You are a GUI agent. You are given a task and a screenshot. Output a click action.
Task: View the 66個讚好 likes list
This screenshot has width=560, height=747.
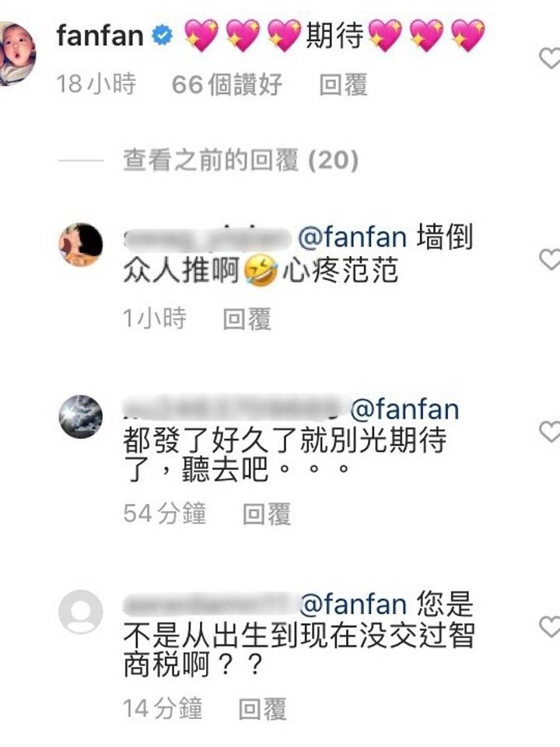point(227,85)
